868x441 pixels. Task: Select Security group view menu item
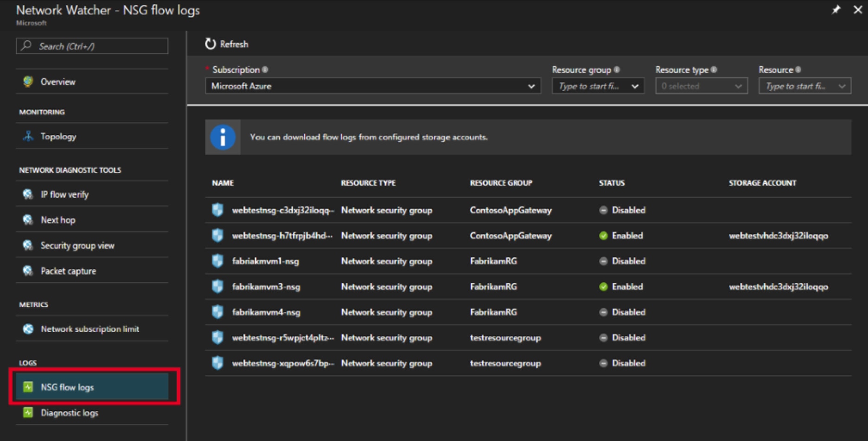[77, 246]
